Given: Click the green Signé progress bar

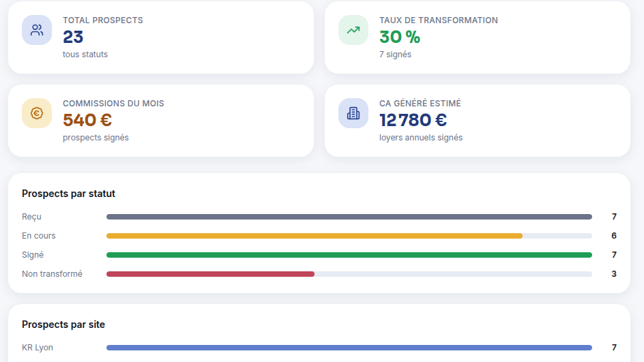Looking at the screenshot, I should [x=349, y=255].
